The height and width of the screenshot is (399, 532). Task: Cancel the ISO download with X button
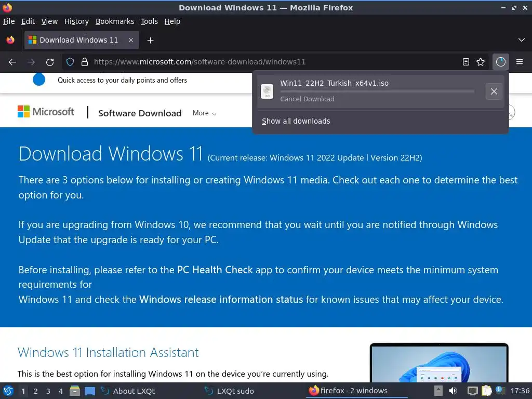point(494,91)
